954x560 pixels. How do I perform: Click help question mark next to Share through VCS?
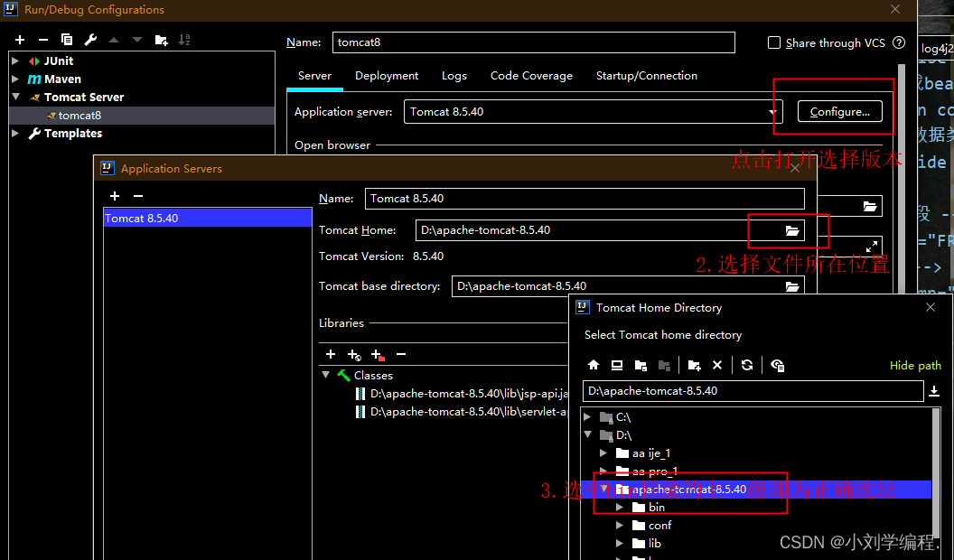[x=899, y=42]
